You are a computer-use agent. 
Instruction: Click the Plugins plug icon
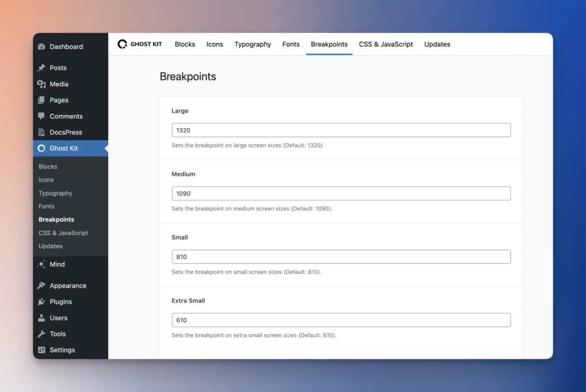coord(41,302)
